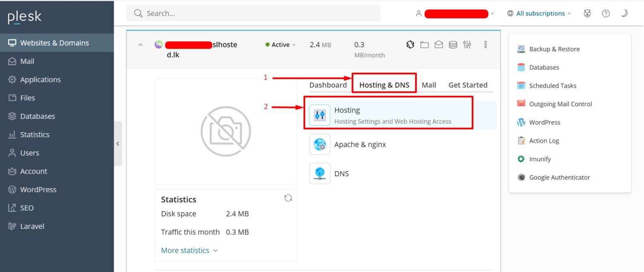Click the Apache & nginx globe icon
Screen dimensions: 644x272
tap(319, 144)
